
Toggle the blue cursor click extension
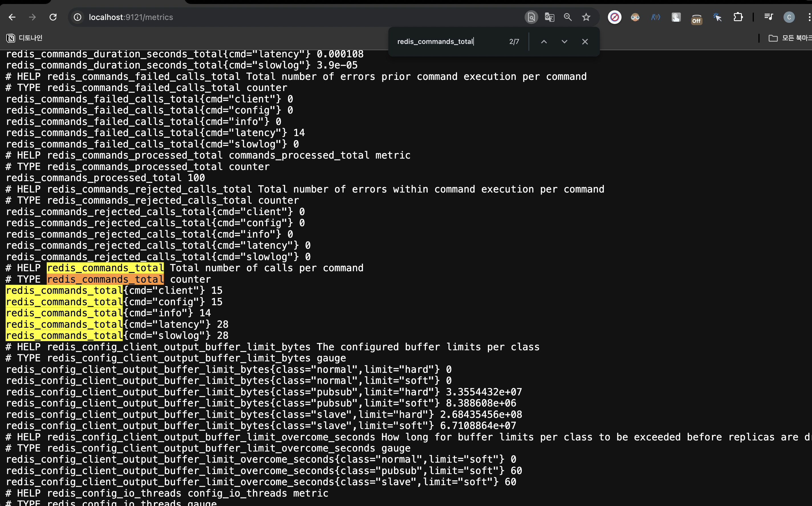click(x=717, y=17)
